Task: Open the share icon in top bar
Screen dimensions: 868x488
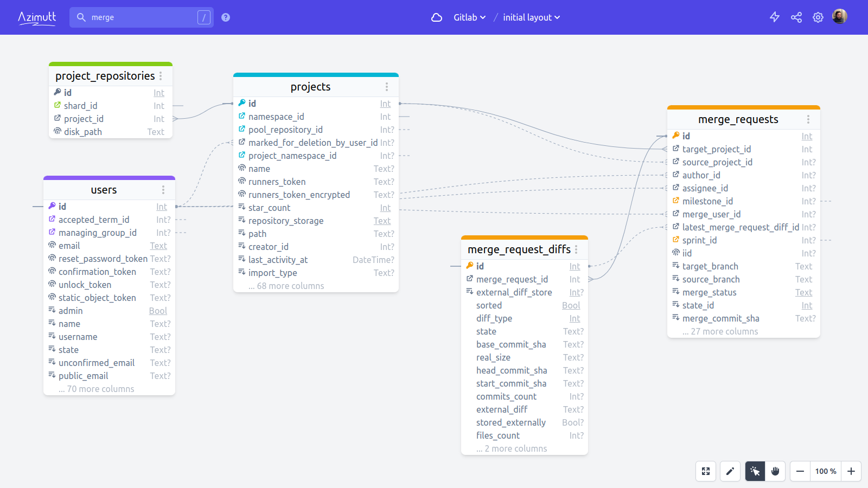Action: click(796, 17)
